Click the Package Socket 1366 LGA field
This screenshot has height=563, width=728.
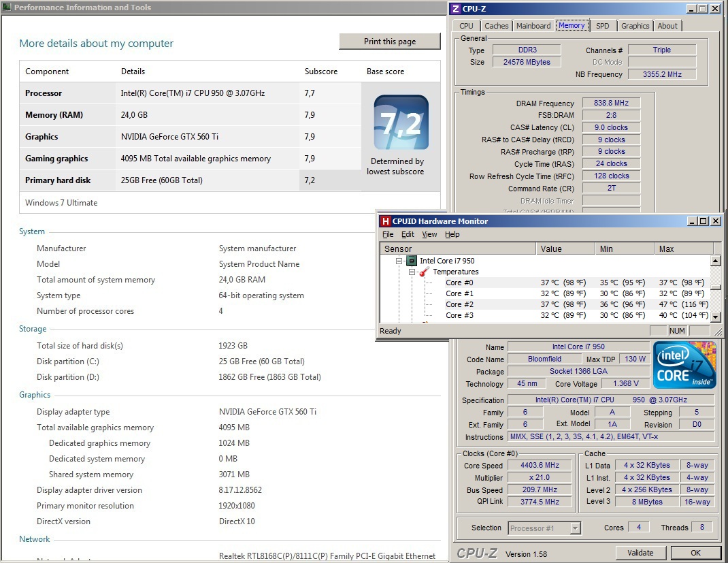578,371
